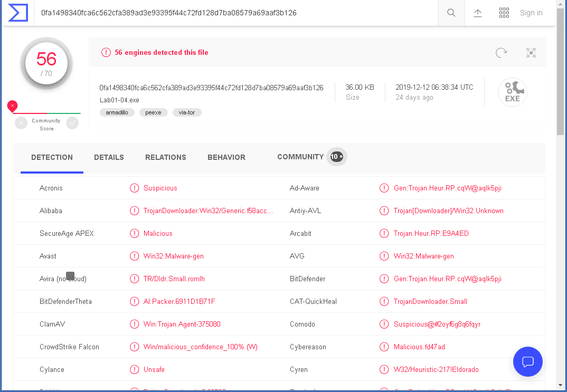The image size is (567, 392).
Task: Vote positive on Community Score
Action: pos(72,123)
